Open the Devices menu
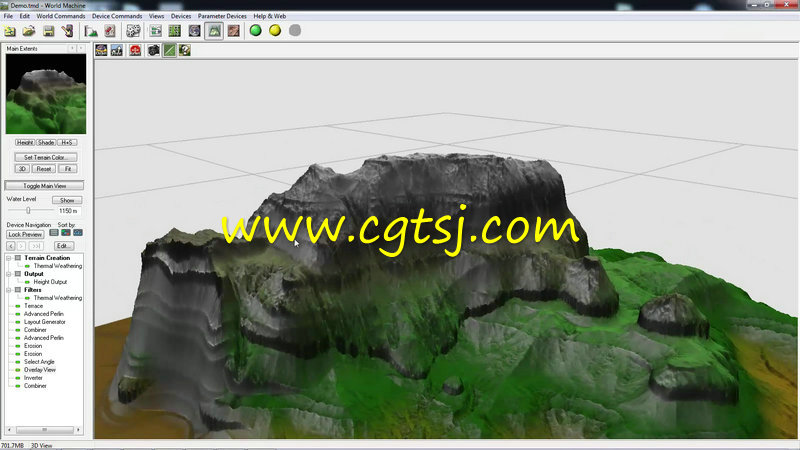The width and height of the screenshot is (800, 450). click(181, 16)
